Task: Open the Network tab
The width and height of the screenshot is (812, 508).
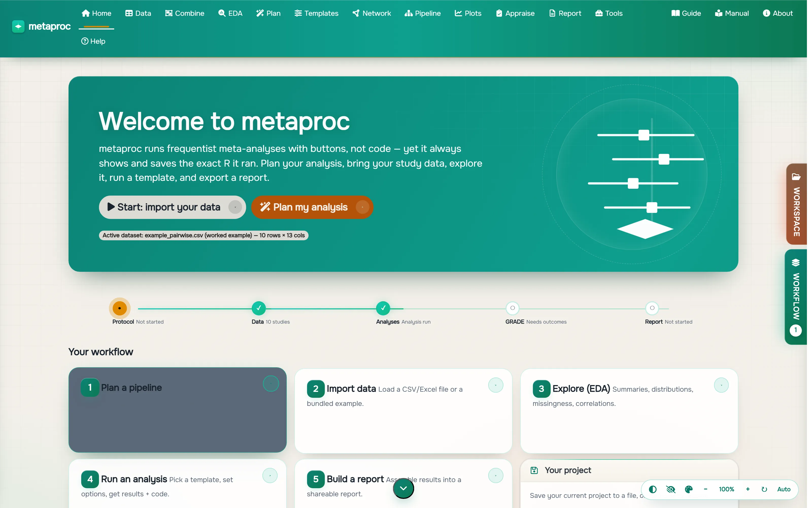Action: [x=372, y=13]
